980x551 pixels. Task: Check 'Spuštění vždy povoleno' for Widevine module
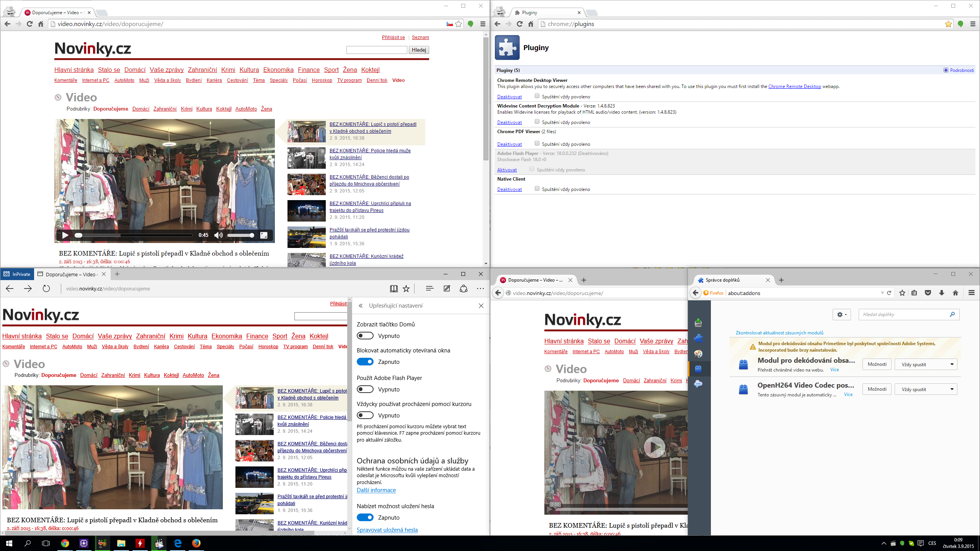(x=537, y=122)
